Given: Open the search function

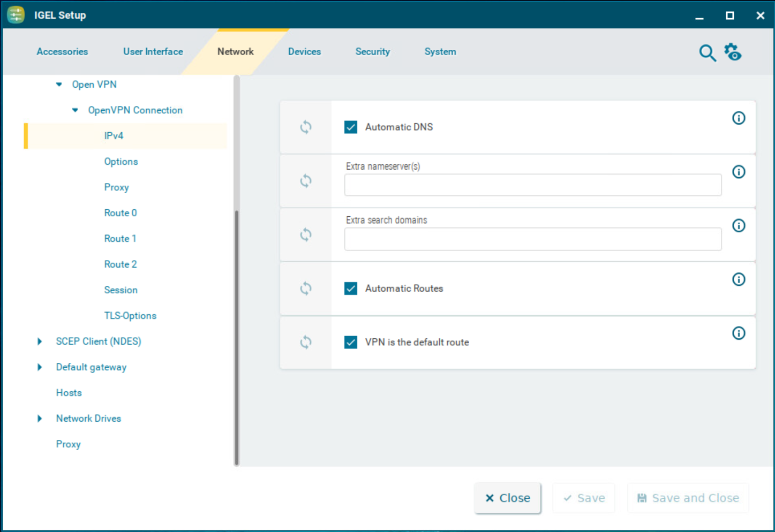Looking at the screenshot, I should click(x=706, y=52).
